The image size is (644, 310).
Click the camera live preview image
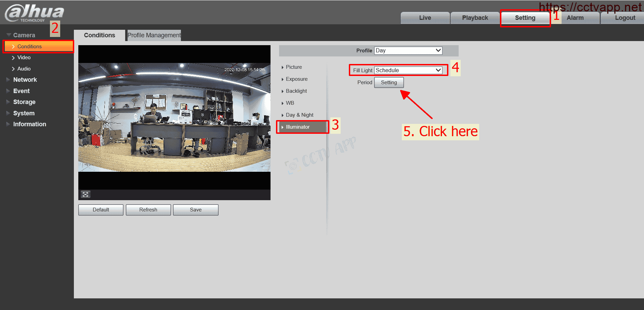[x=174, y=117]
